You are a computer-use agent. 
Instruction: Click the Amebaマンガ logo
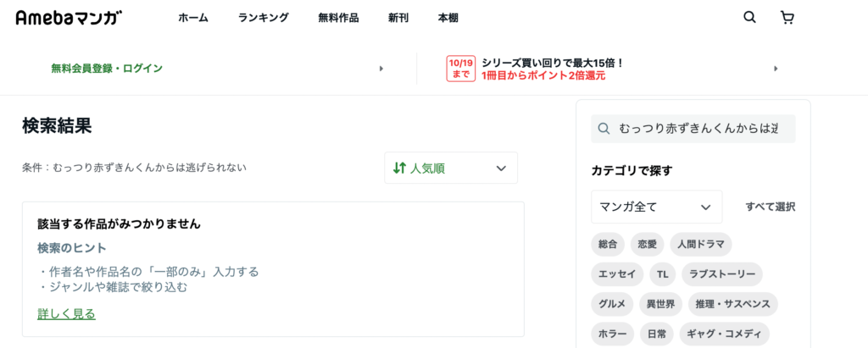click(70, 18)
